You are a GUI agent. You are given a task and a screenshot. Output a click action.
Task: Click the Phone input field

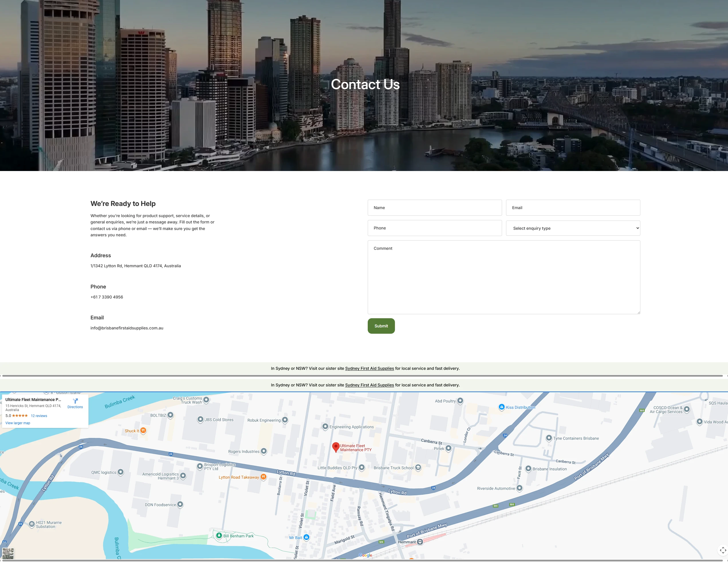point(434,228)
